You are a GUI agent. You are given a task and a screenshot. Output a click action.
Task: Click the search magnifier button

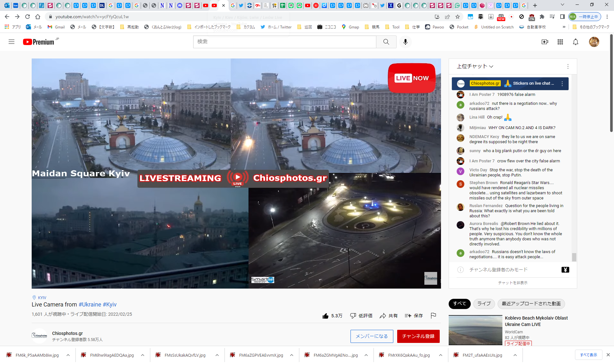(386, 42)
